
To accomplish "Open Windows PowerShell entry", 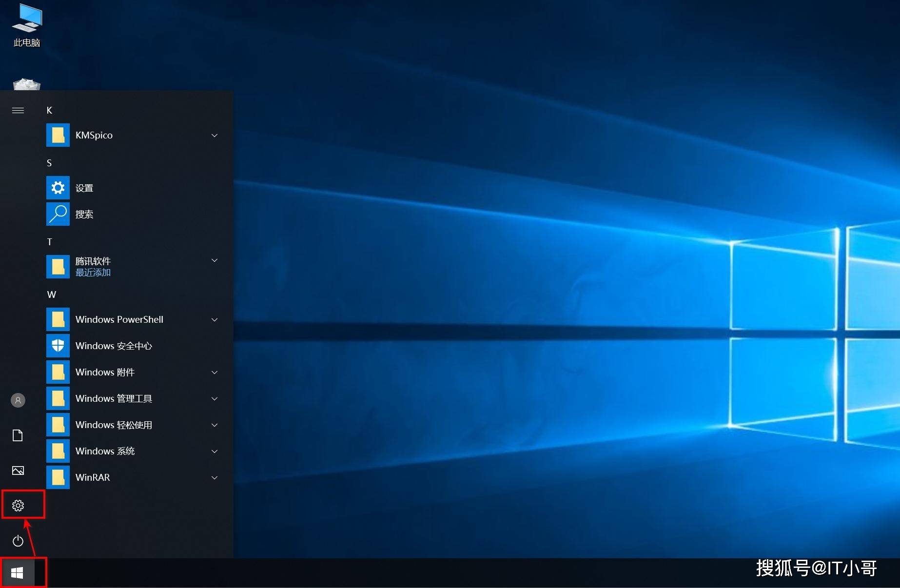I will point(134,319).
